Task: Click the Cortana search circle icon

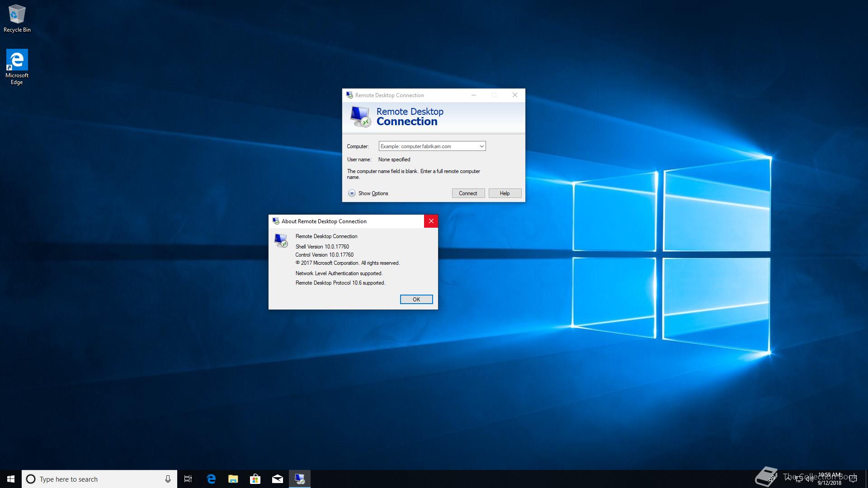Action: (31, 479)
